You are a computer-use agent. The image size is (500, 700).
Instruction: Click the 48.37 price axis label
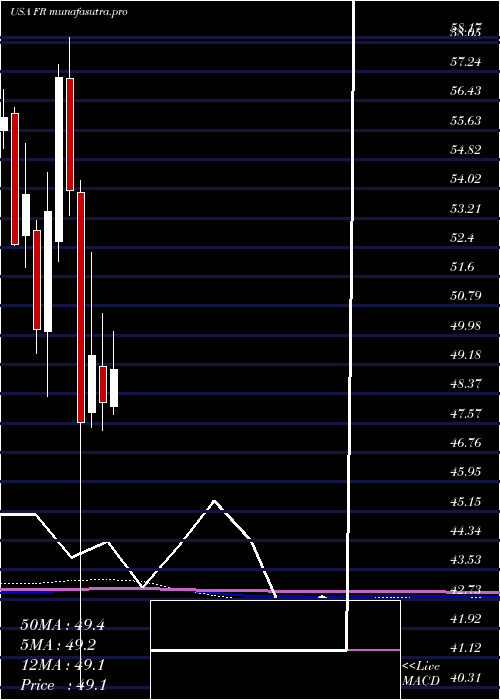click(465, 384)
